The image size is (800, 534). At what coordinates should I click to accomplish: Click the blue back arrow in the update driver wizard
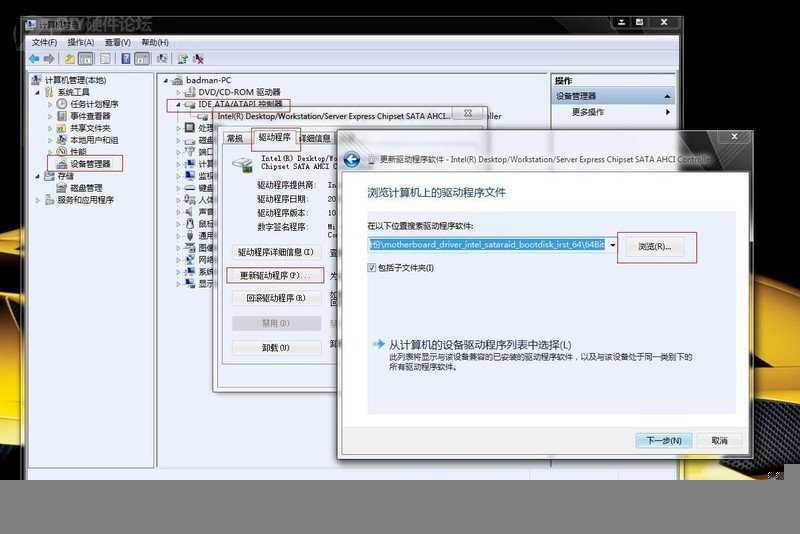[352, 160]
